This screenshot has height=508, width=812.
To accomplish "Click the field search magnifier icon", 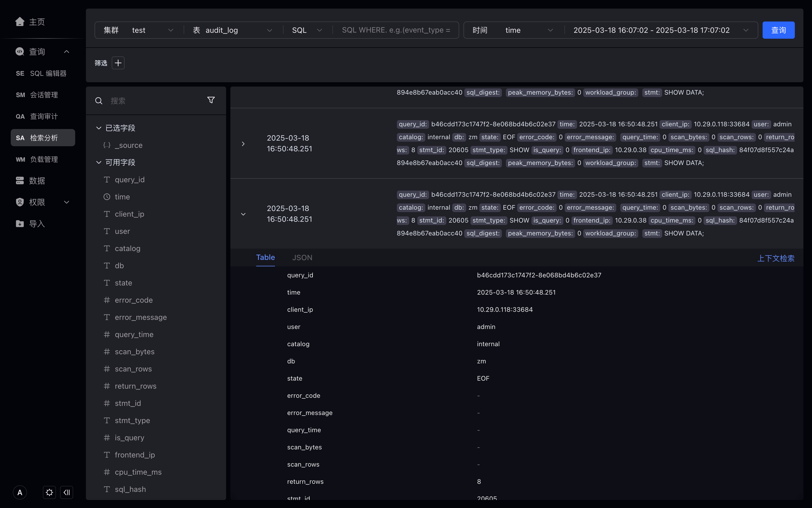I will click(99, 101).
